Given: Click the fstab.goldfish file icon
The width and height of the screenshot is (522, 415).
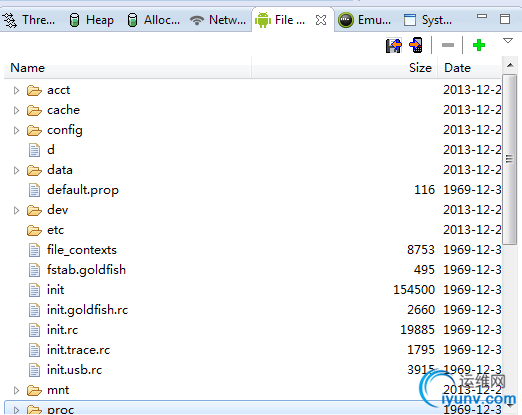Looking at the screenshot, I should click(34, 270).
